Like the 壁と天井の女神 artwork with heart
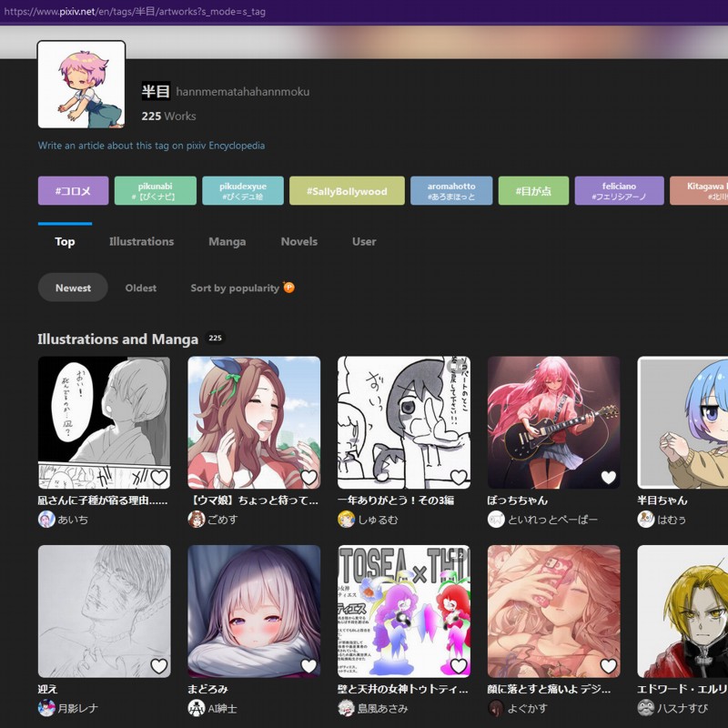This screenshot has height=728, width=728. [x=459, y=666]
